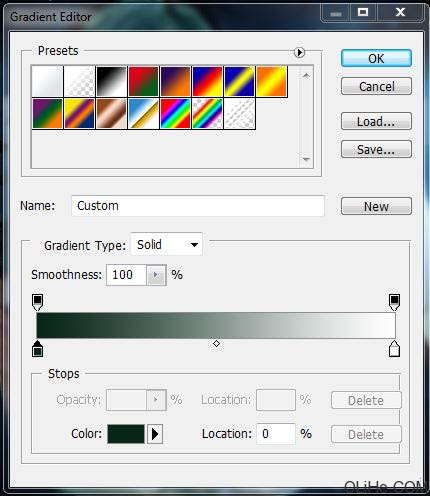Click into the Name text field
This screenshot has width=430, height=496.
click(198, 206)
